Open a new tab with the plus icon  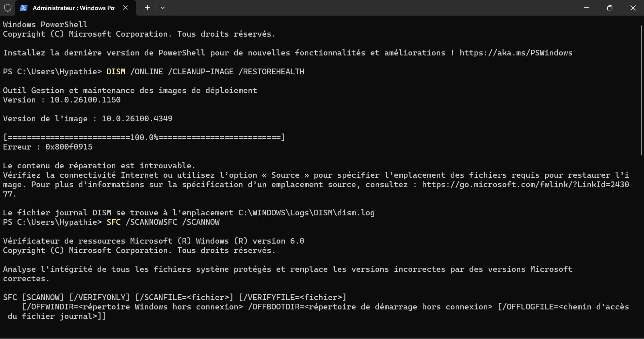[x=147, y=8]
